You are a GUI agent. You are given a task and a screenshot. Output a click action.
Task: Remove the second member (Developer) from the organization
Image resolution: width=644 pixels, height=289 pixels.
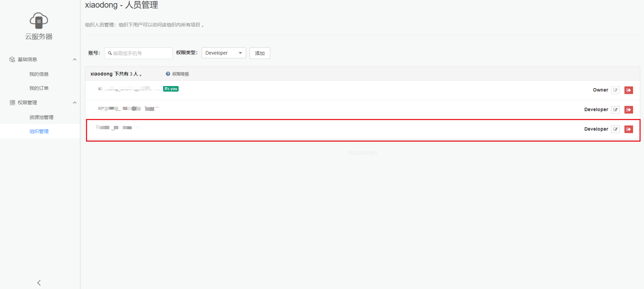[628, 109]
